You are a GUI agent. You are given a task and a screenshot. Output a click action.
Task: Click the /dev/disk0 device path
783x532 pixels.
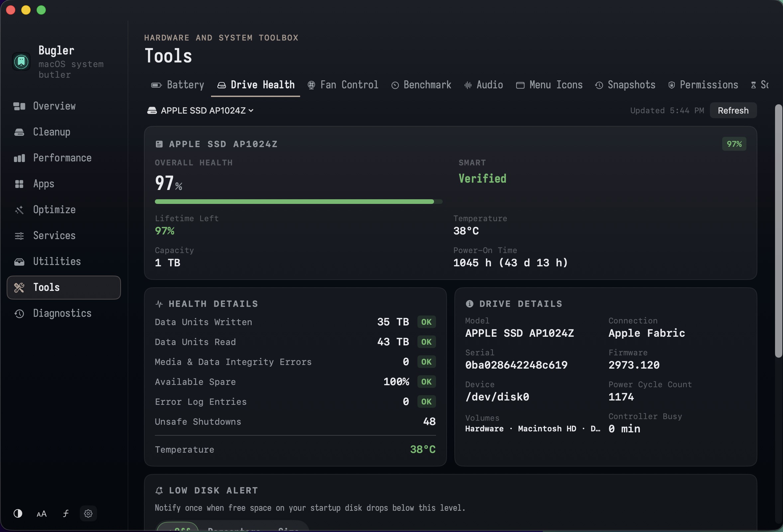click(497, 397)
